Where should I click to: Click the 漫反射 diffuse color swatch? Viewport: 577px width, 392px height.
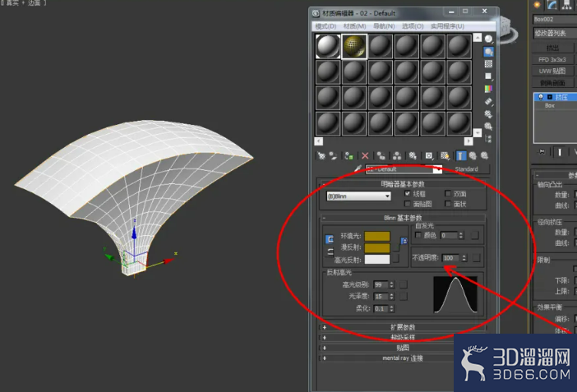pos(377,247)
